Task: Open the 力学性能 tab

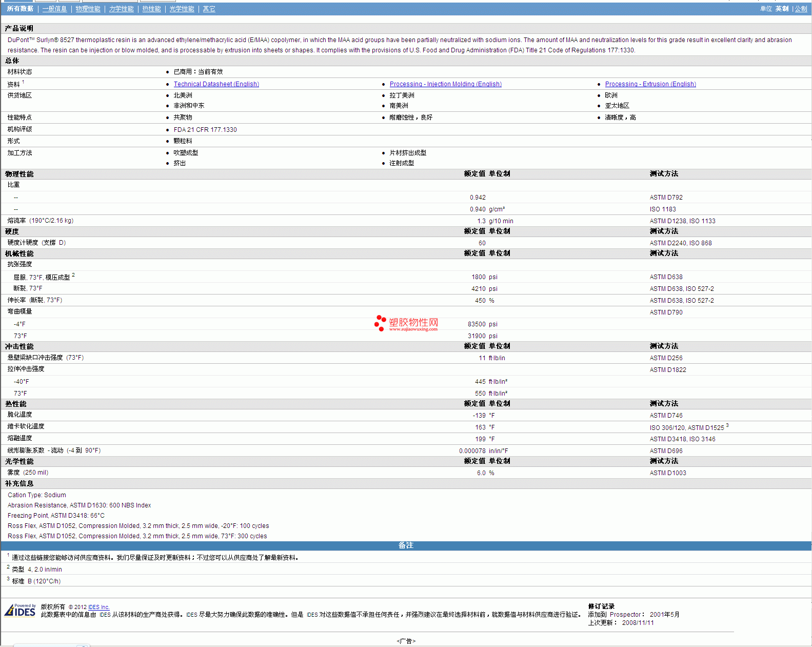Action: click(121, 9)
